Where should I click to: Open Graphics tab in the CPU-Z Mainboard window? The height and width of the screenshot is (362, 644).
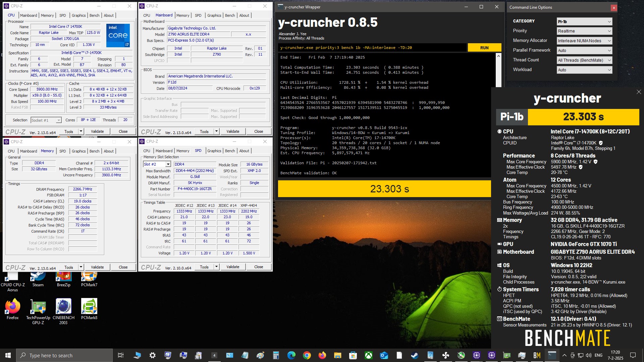tap(214, 15)
